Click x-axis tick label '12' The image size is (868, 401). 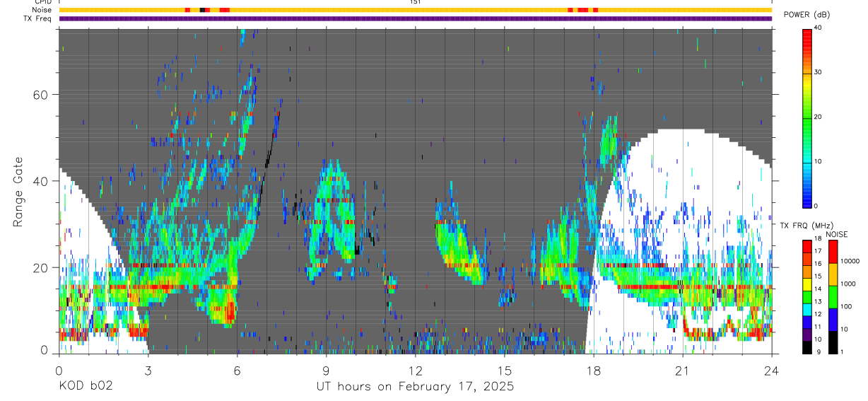(416, 371)
